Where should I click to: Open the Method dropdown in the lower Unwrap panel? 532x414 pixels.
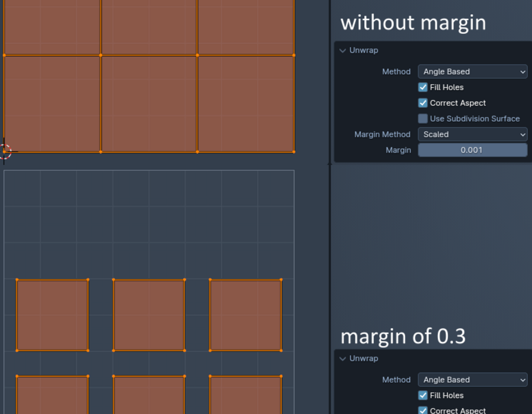pyautogui.click(x=473, y=380)
